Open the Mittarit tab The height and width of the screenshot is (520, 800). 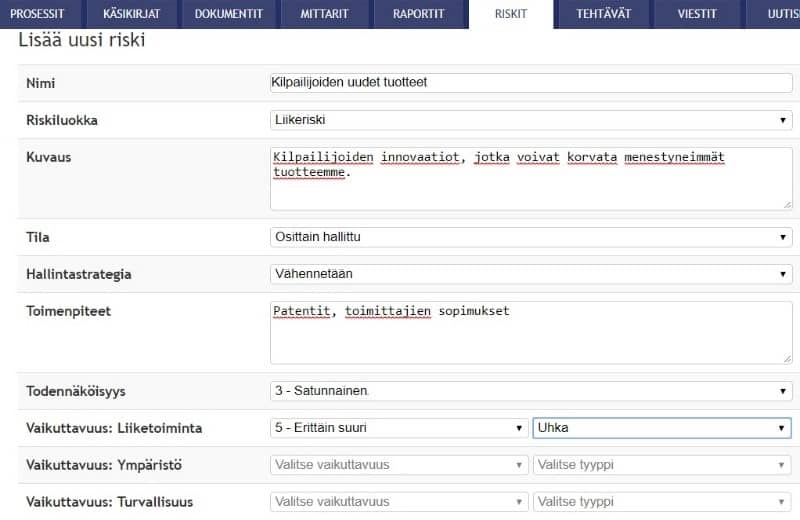(325, 14)
